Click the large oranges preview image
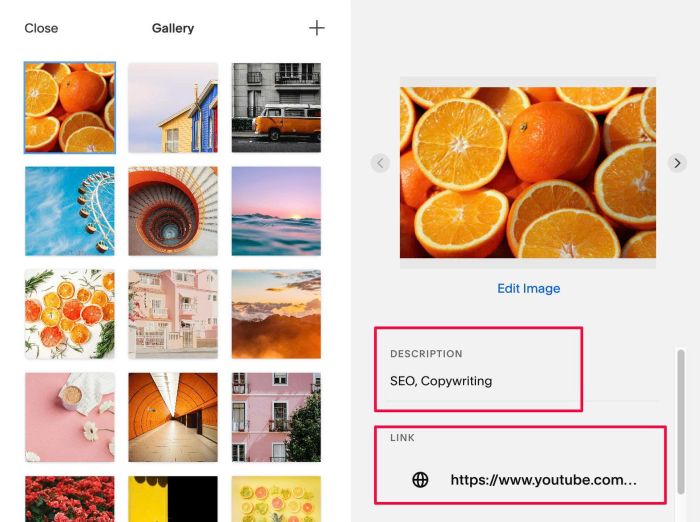 click(x=528, y=172)
